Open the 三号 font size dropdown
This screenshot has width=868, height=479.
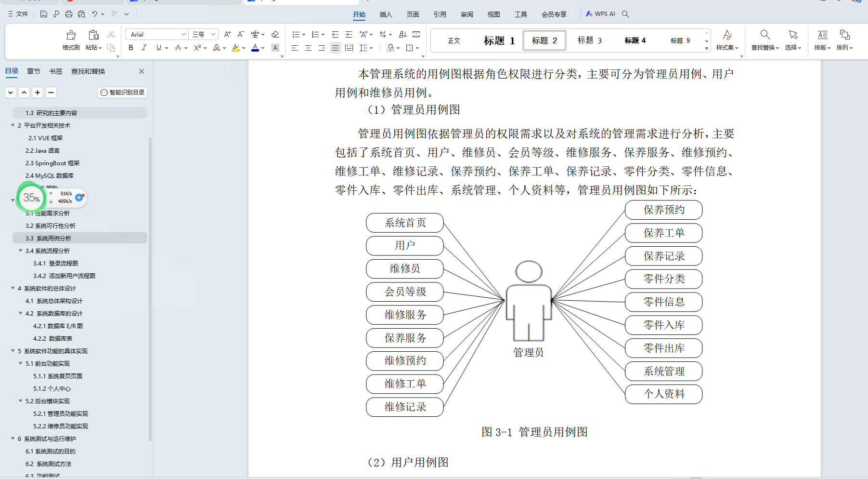(x=213, y=34)
